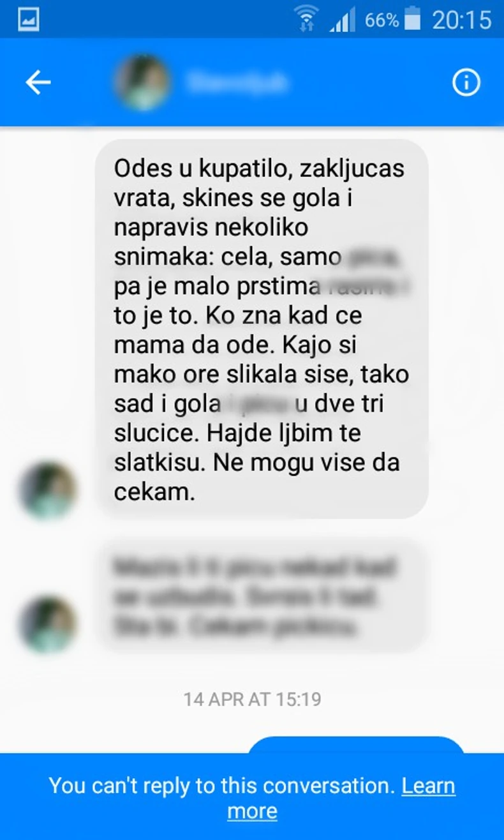Tap the 66% battery percentage
This screenshot has width=504, height=840.
[x=382, y=20]
